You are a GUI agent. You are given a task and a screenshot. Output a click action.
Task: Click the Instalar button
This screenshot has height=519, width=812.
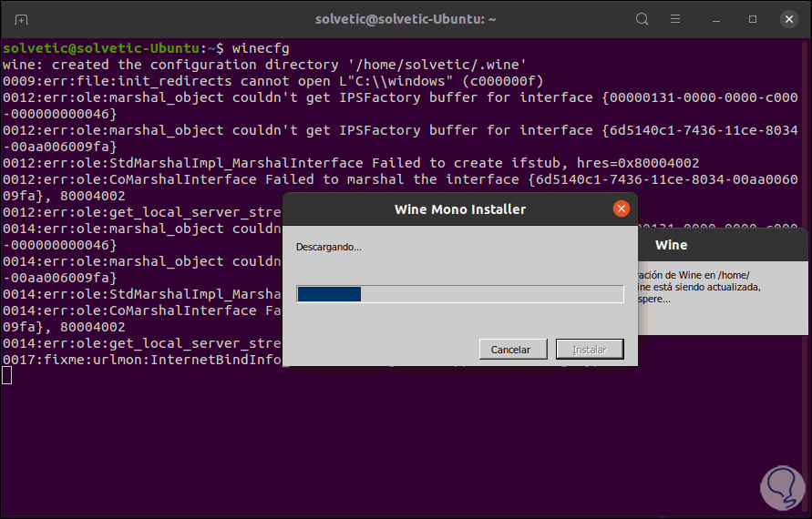590,350
